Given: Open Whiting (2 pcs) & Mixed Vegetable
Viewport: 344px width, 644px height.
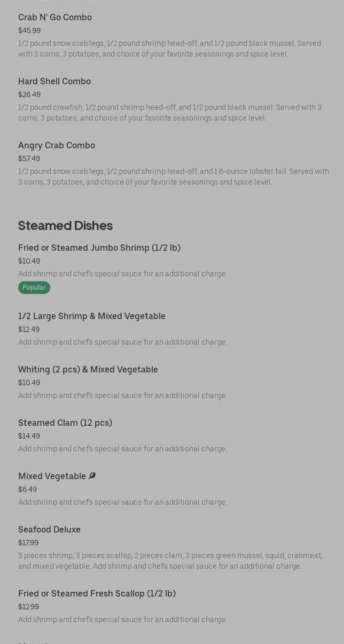Looking at the screenshot, I should 88,370.
